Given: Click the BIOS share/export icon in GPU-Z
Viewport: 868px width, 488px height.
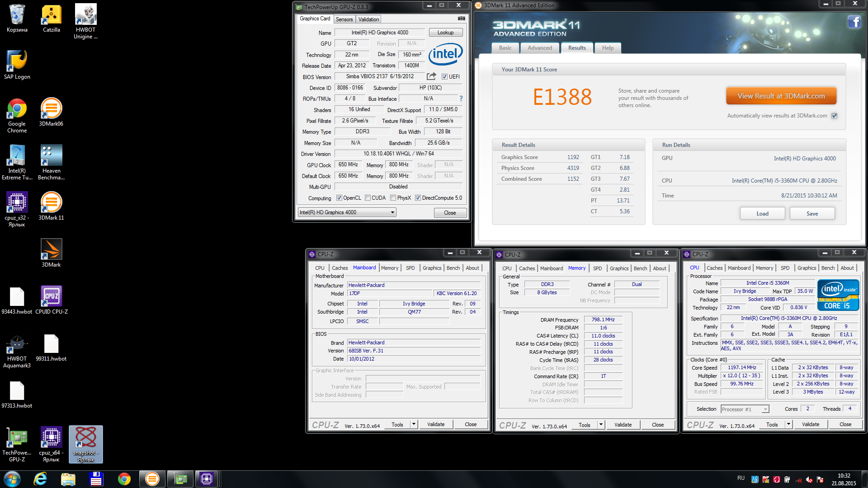Looking at the screenshot, I should coord(431,76).
